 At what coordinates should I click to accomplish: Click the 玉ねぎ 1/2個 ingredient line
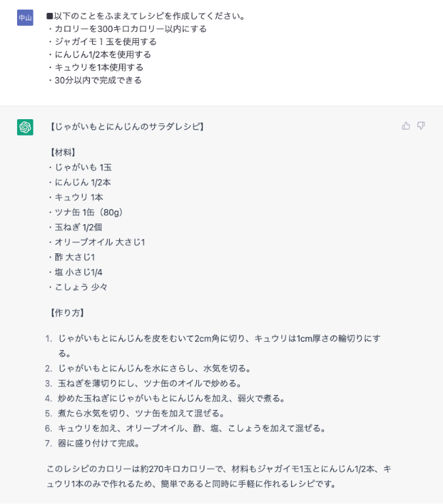75,227
